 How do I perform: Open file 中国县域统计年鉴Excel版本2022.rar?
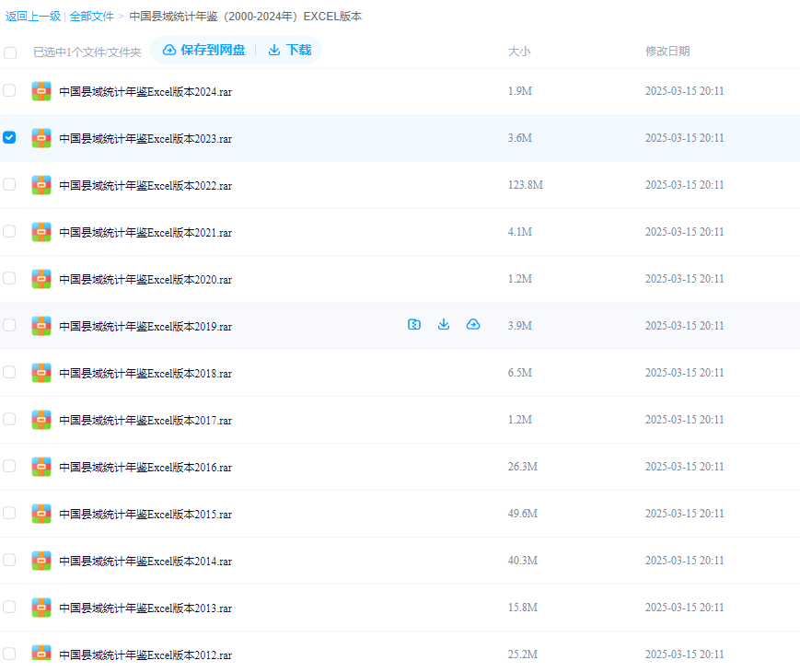[145, 186]
